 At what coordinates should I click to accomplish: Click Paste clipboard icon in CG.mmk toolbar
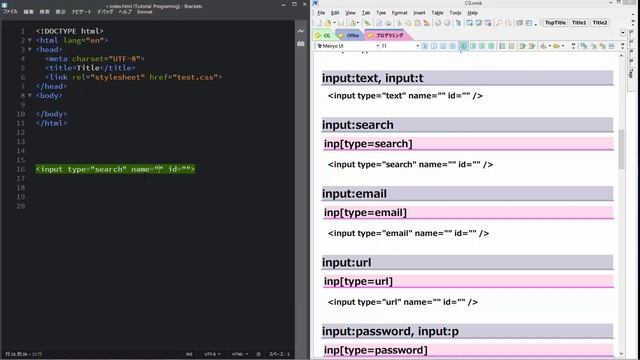click(x=417, y=23)
